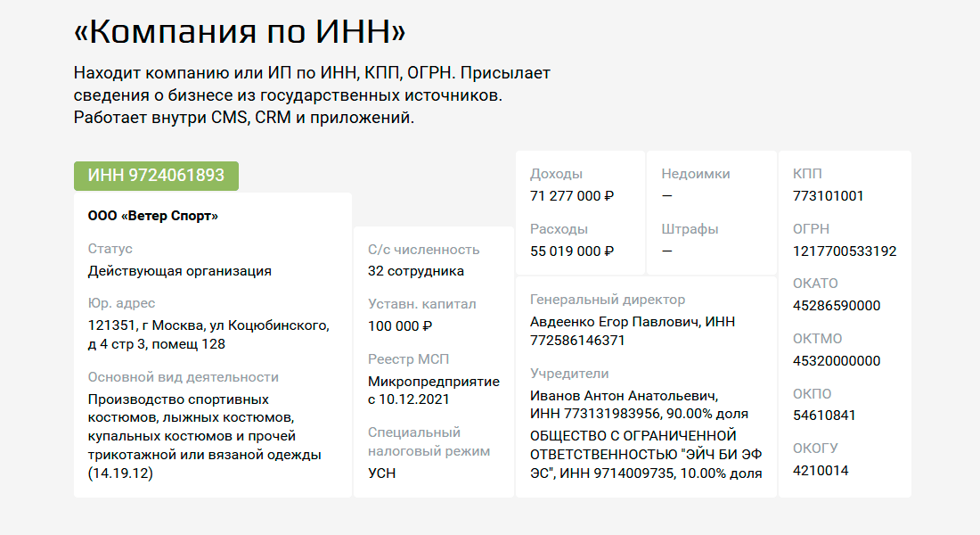Click the Учредители label
This screenshot has width=980, height=535.
[569, 374]
